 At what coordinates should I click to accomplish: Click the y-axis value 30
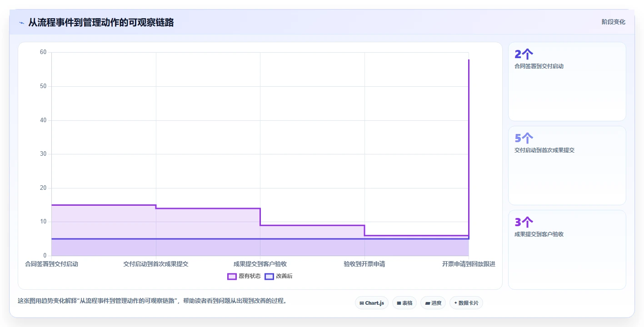43,154
